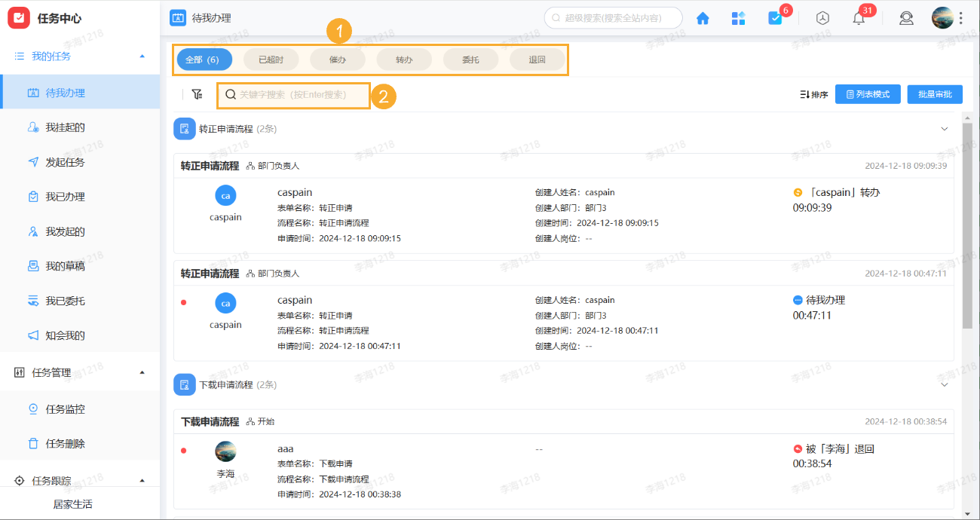This screenshot has height=520, width=980.
Task: Click the download center hexagon icon
Action: [822, 17]
